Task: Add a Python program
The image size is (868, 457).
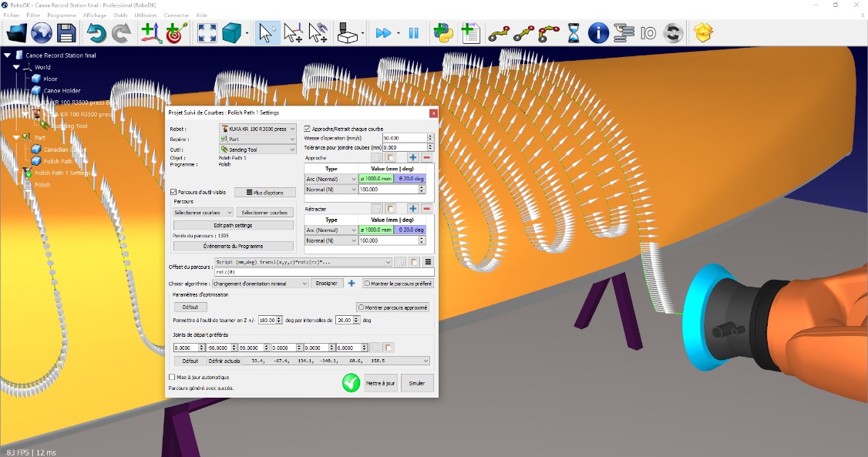Action: tap(443, 33)
